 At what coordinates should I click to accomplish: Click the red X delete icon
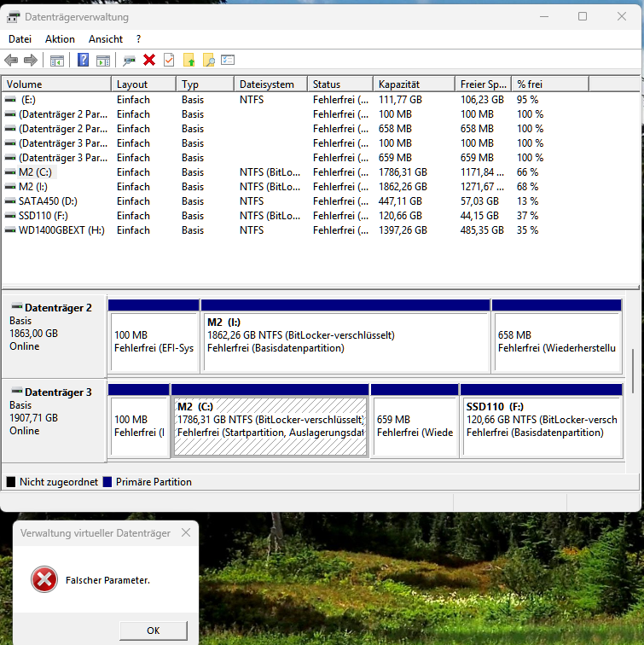click(x=149, y=60)
